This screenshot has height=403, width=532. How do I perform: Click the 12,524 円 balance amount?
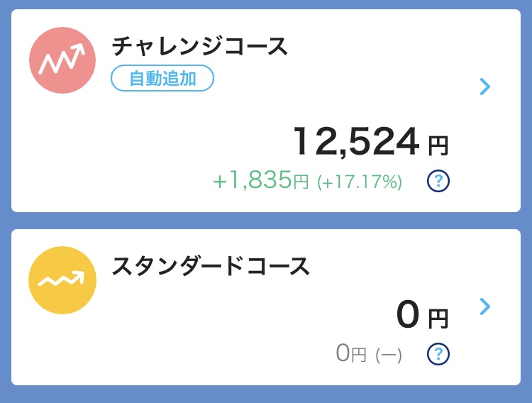click(371, 142)
